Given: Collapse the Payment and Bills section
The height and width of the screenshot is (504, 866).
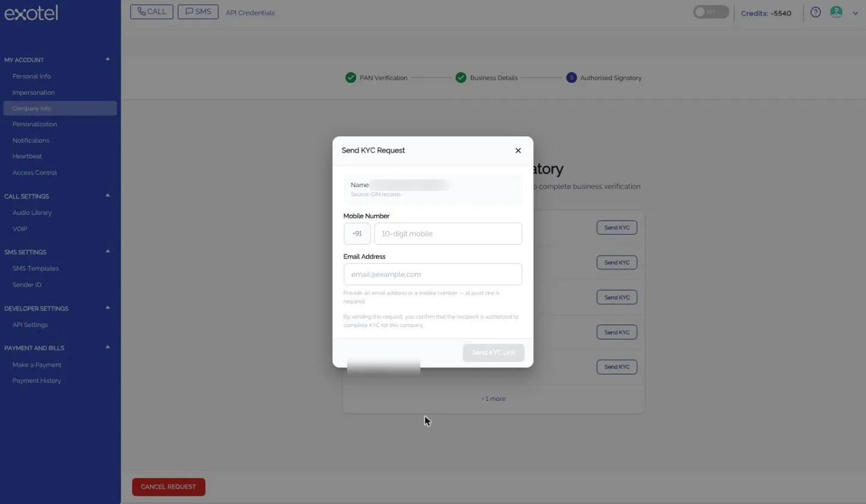Looking at the screenshot, I should 107,347.
